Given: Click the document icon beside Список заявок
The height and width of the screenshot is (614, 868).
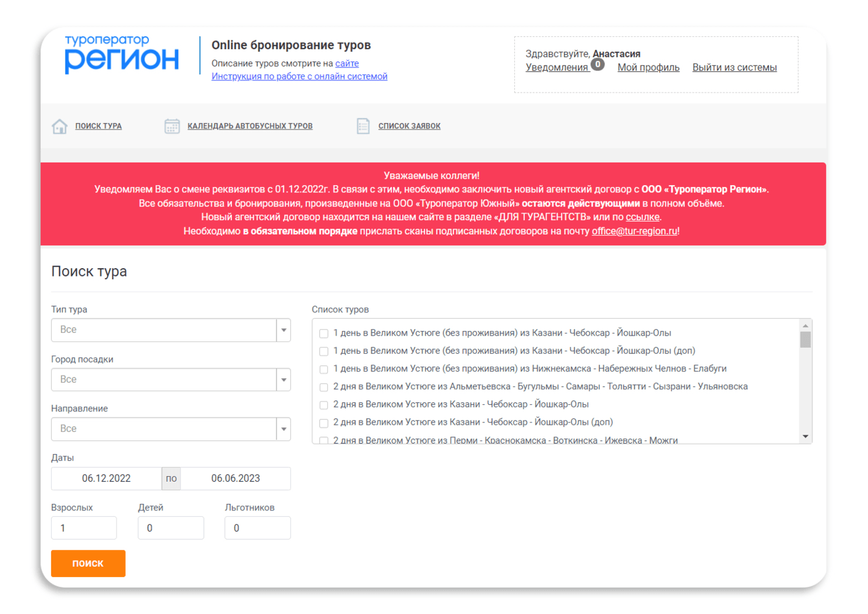Looking at the screenshot, I should 363,126.
